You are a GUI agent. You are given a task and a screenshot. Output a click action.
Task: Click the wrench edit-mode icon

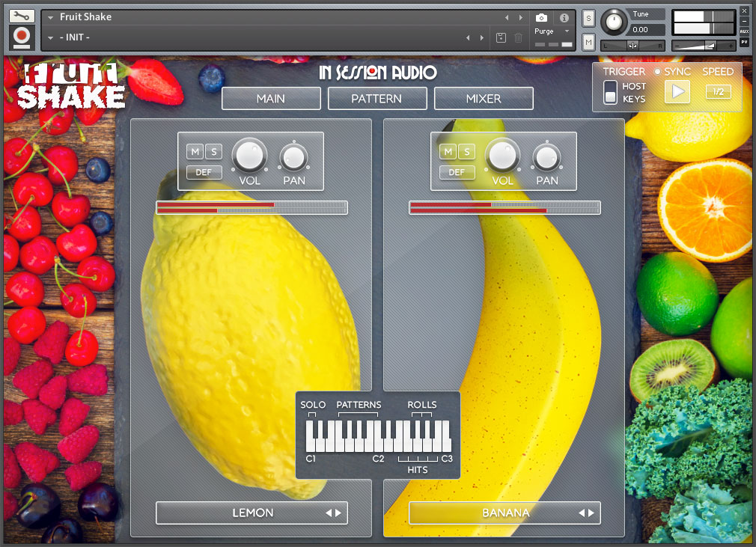[x=22, y=16]
